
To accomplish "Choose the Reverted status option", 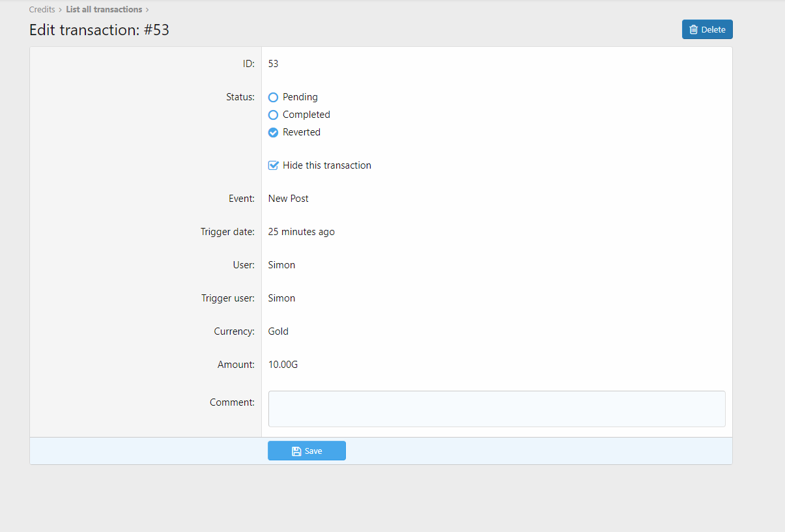I will tap(274, 133).
